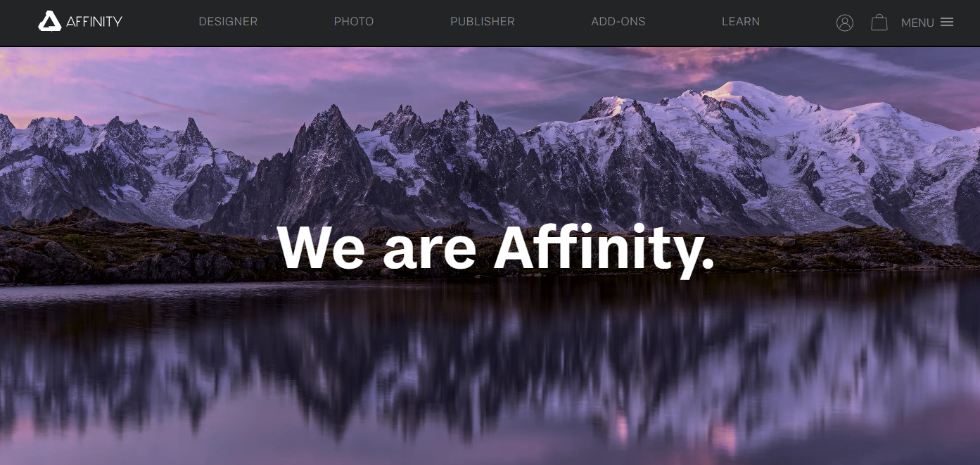Click the word "We" in the headline
This screenshot has height=465, width=980.
[321, 248]
